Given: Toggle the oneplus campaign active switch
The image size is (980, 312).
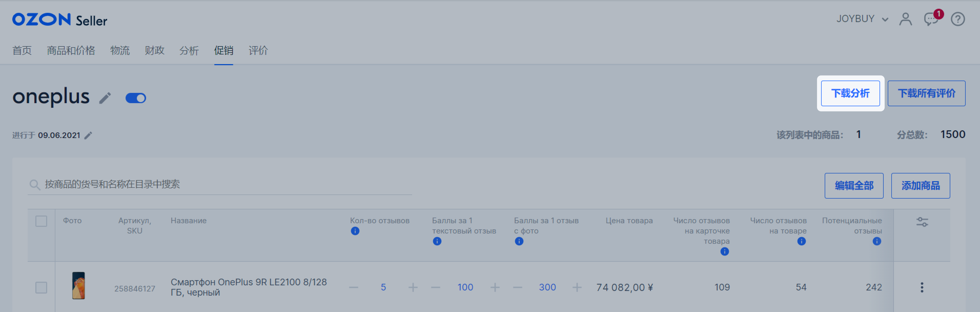Looking at the screenshot, I should (136, 98).
